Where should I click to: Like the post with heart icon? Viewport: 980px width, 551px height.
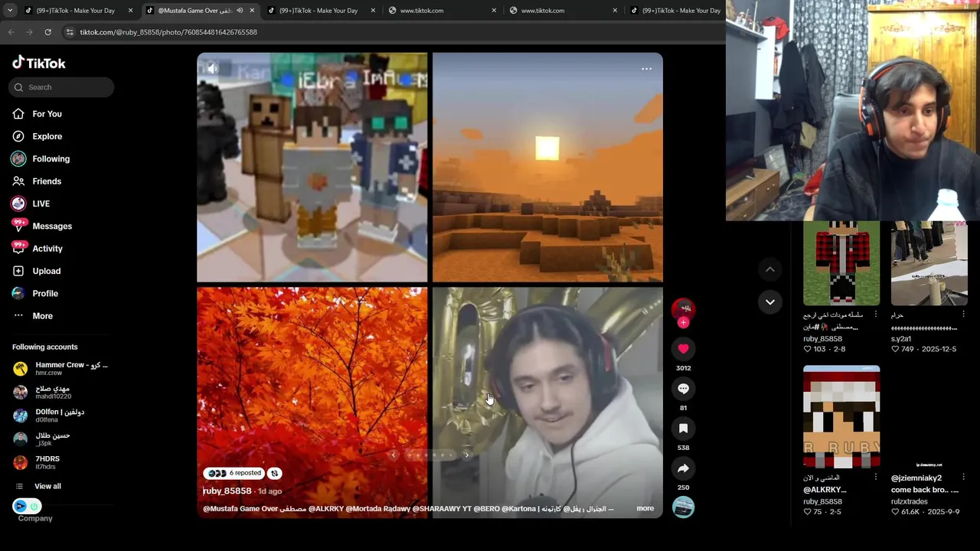[x=683, y=349]
